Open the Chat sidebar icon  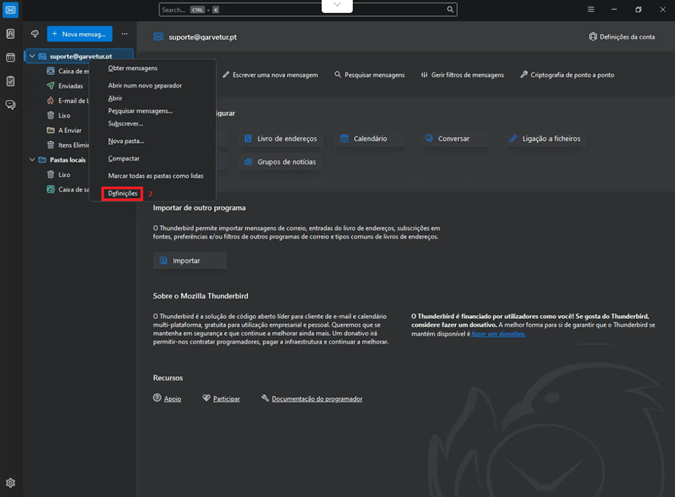coord(10,105)
